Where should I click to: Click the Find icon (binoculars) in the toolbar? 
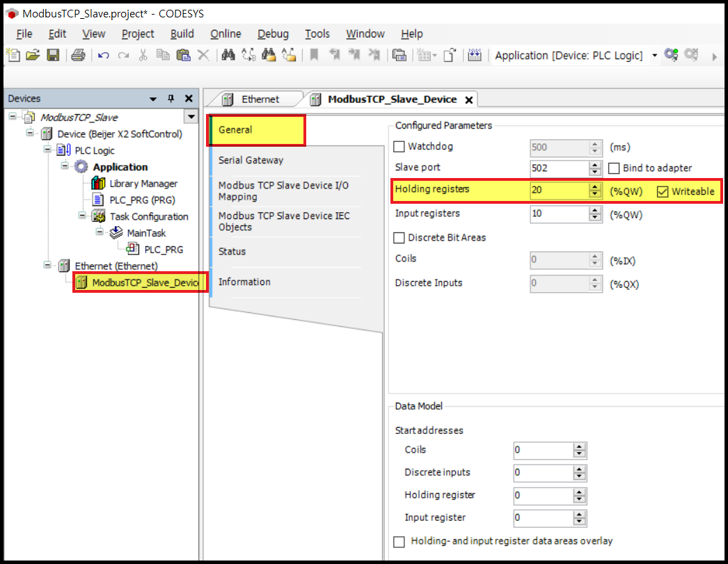pyautogui.click(x=228, y=56)
